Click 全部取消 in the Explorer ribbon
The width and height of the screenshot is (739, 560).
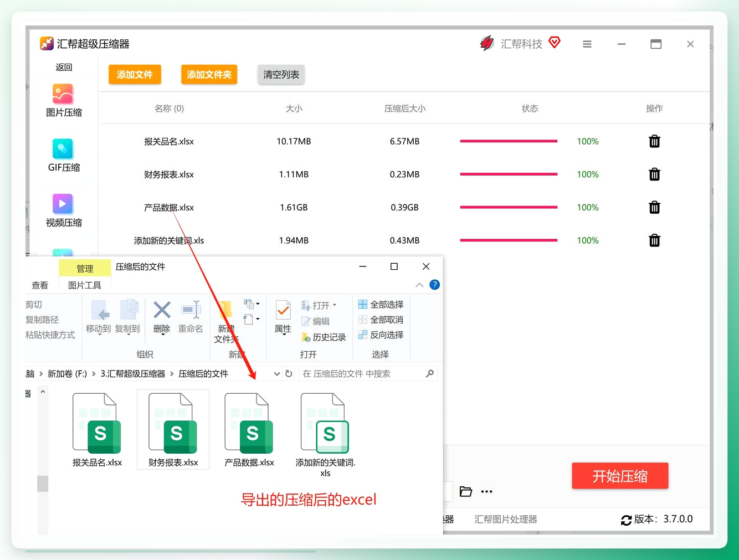click(x=381, y=320)
